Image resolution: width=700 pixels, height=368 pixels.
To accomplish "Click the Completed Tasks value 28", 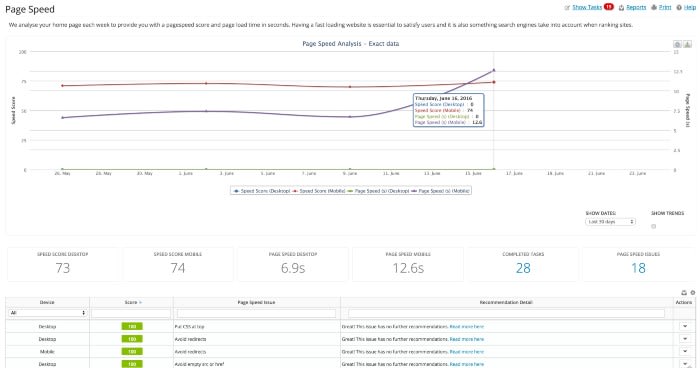I will (523, 268).
